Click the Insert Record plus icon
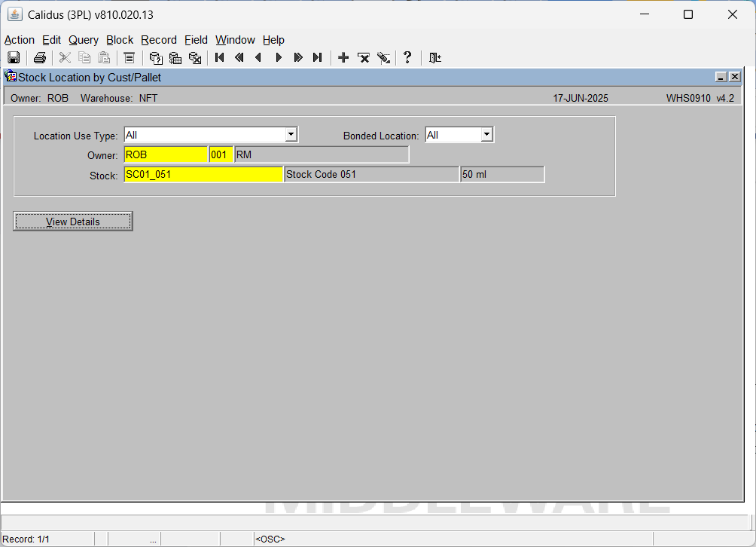The height and width of the screenshot is (547, 756). tap(343, 58)
